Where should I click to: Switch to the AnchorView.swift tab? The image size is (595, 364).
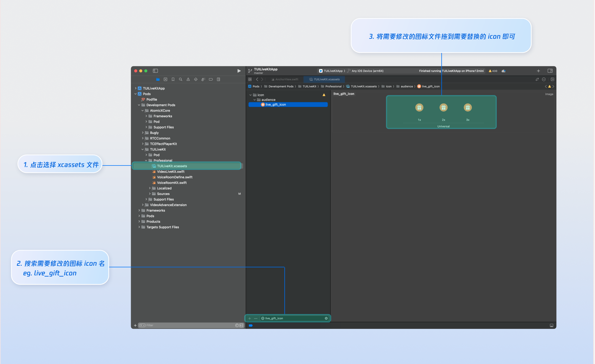coord(285,79)
